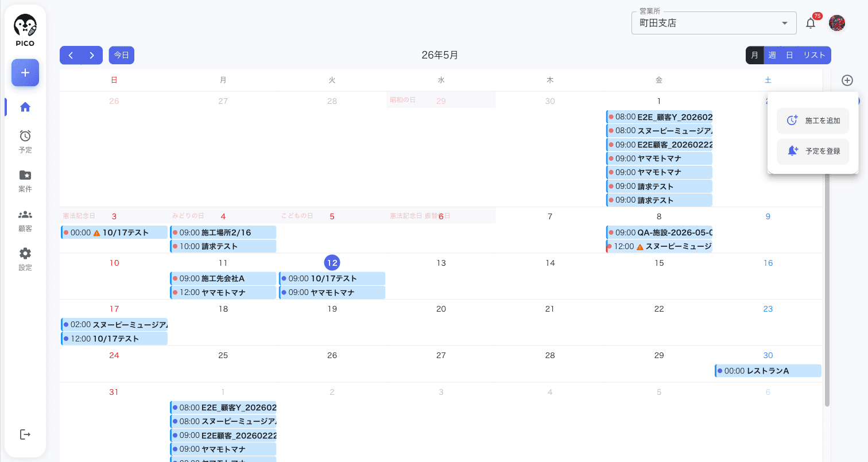Click the blue plus create button

click(25, 73)
